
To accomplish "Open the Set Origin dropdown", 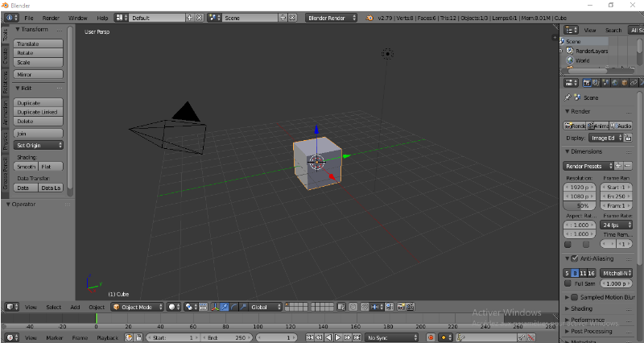I will (x=39, y=145).
